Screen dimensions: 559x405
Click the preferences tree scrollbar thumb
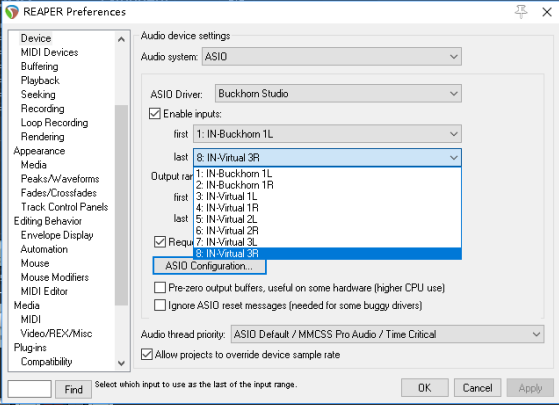click(121, 205)
